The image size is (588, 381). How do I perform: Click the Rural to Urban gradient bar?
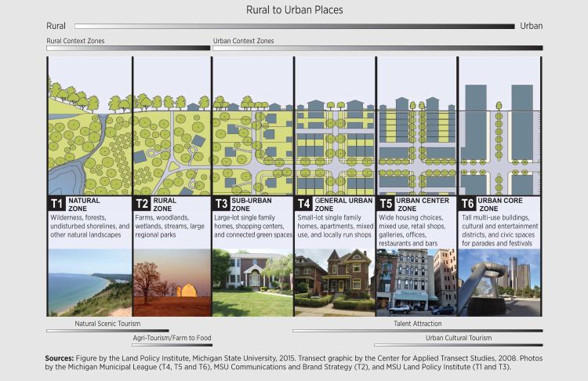point(294,26)
